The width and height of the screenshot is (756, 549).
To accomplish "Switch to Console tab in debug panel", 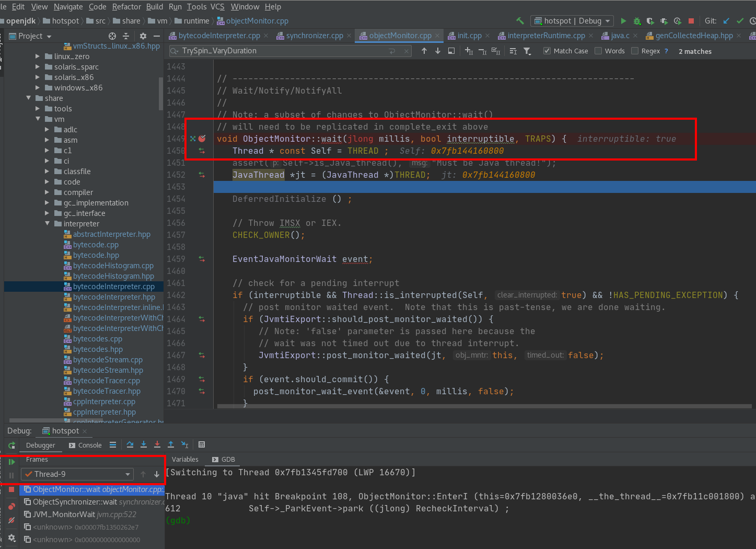I will 85,445.
